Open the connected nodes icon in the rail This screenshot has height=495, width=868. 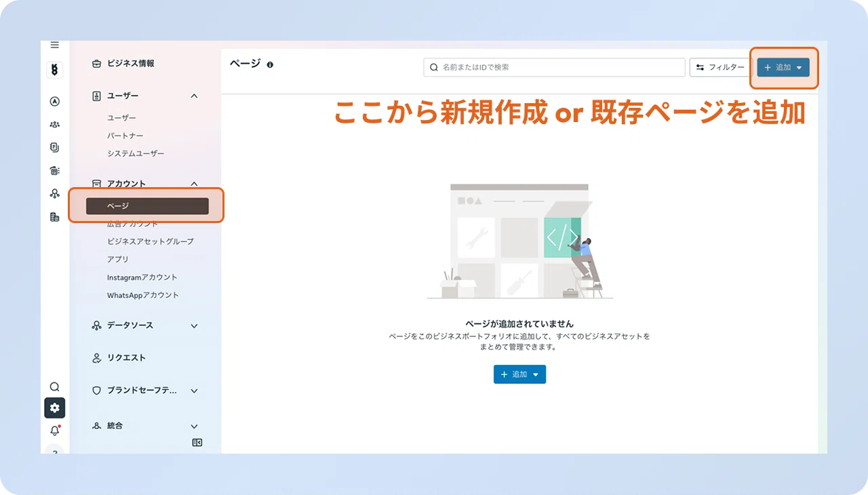point(55,194)
